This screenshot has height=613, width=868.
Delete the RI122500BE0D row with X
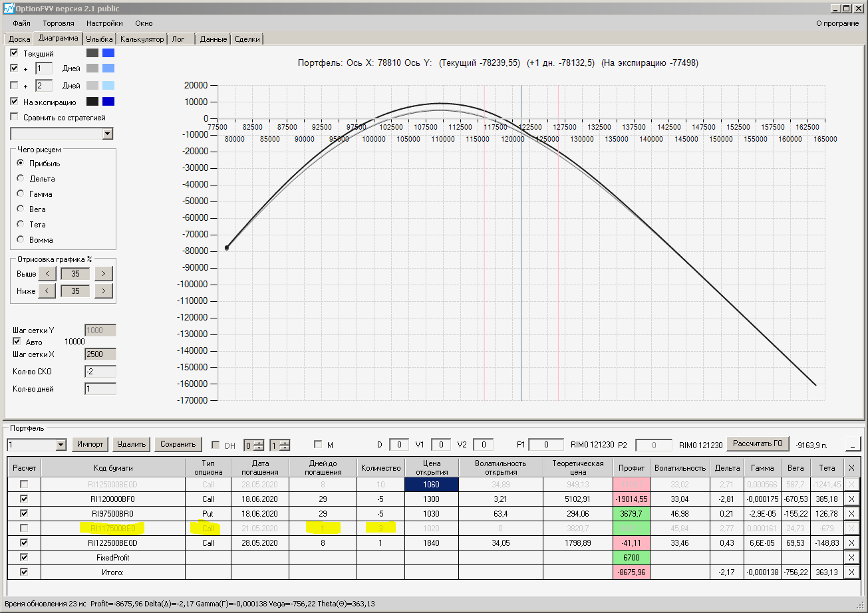point(851,543)
